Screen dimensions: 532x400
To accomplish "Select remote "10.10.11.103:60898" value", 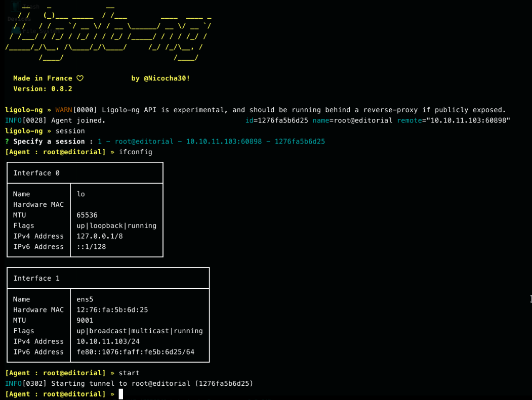I will (x=454, y=120).
